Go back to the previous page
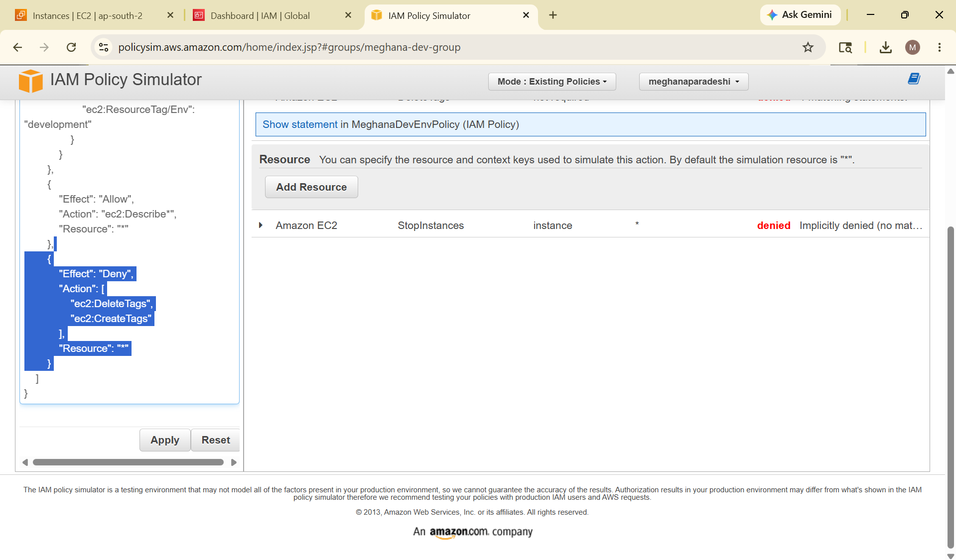 pos(18,47)
